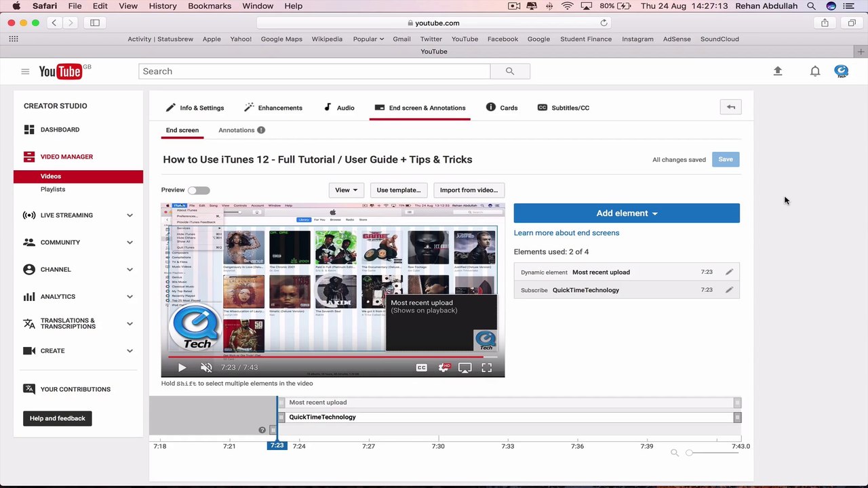Reload the page in Safari address bar
This screenshot has height=488, width=868.
point(604,22)
